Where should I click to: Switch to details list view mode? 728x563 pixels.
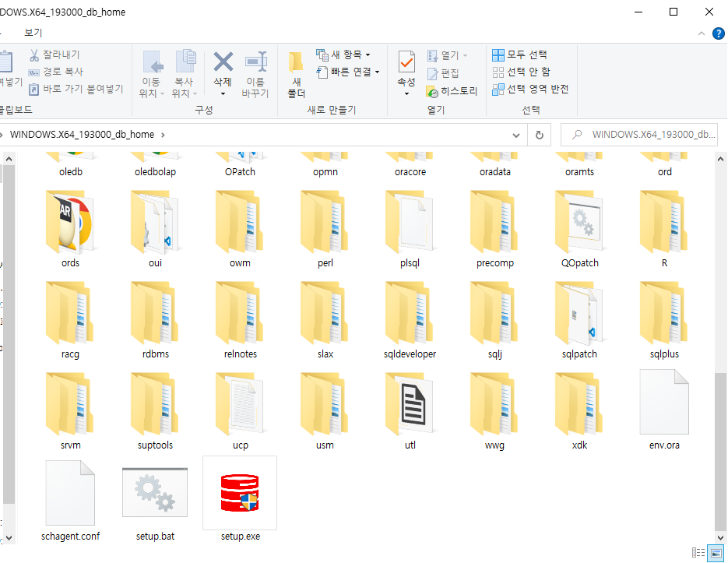698,553
